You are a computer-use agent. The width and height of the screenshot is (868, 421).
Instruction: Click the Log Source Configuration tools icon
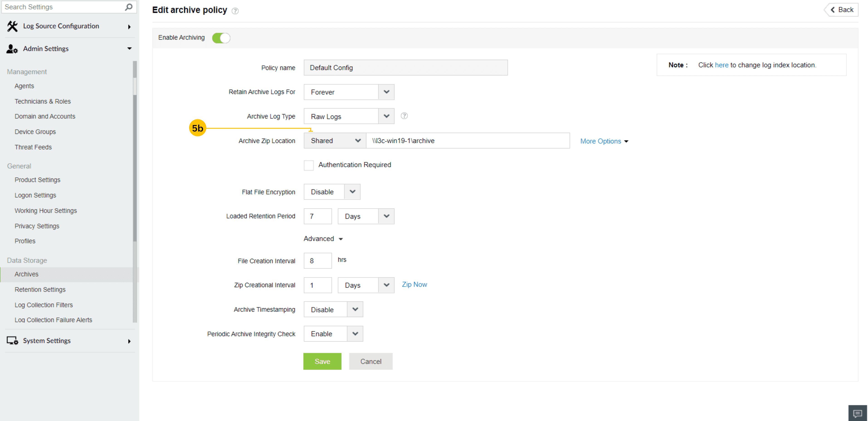pyautogui.click(x=12, y=26)
